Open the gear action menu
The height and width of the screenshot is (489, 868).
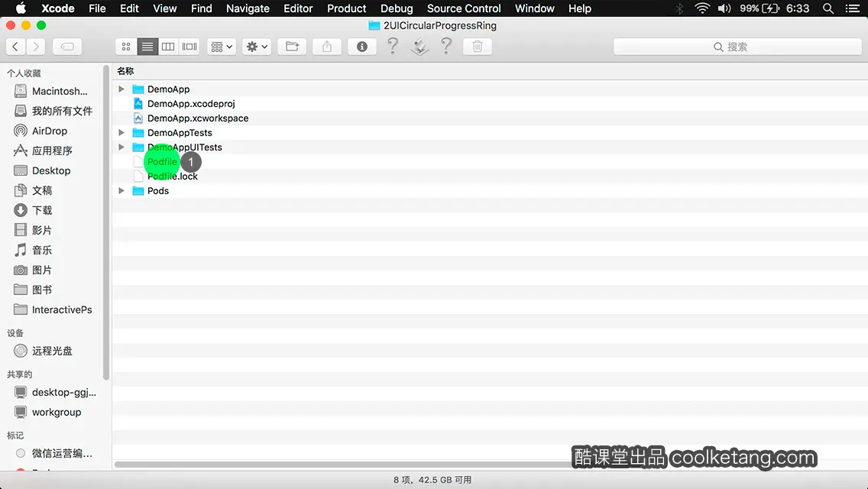(x=256, y=47)
